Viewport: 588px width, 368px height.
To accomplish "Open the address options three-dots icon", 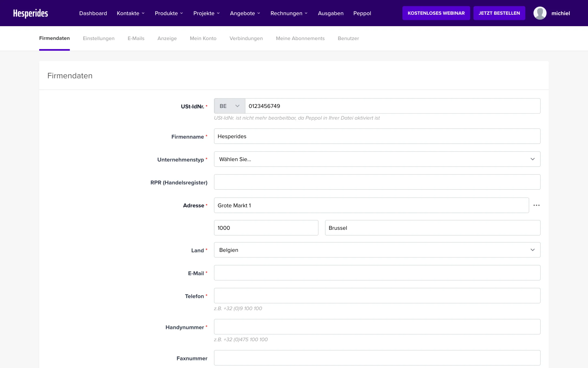I will click(536, 205).
